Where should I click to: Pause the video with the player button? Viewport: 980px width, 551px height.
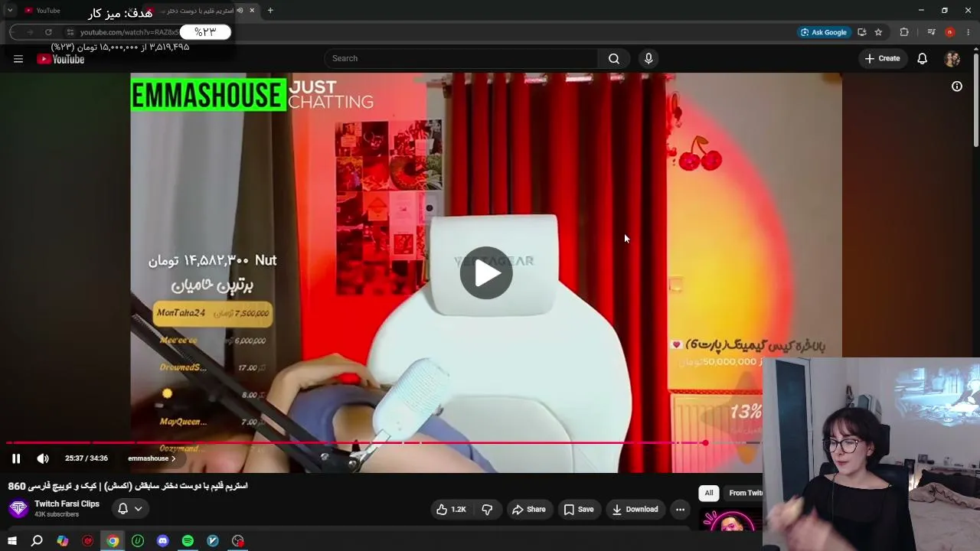click(16, 458)
